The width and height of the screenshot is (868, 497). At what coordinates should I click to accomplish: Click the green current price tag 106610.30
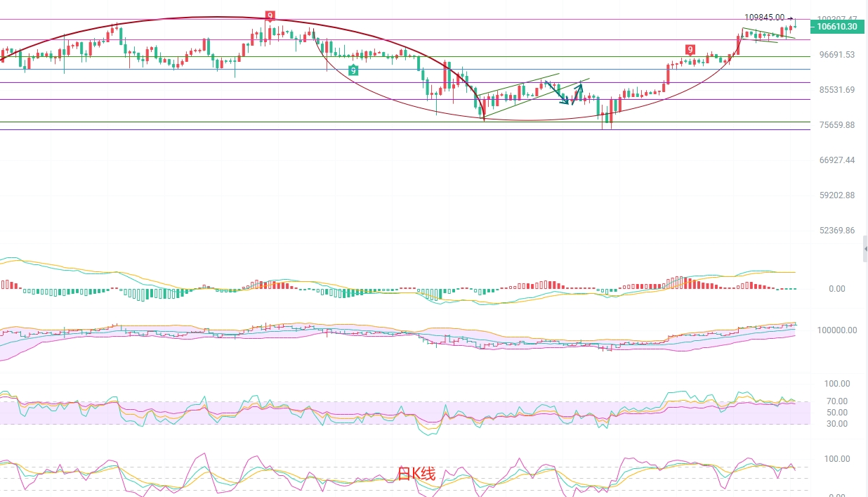tap(837, 27)
